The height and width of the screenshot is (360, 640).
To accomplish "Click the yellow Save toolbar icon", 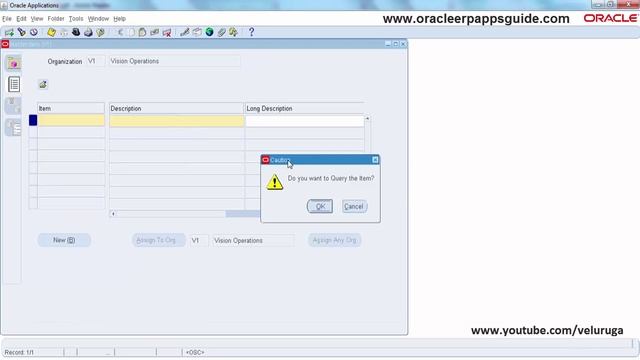I will click(51, 32).
